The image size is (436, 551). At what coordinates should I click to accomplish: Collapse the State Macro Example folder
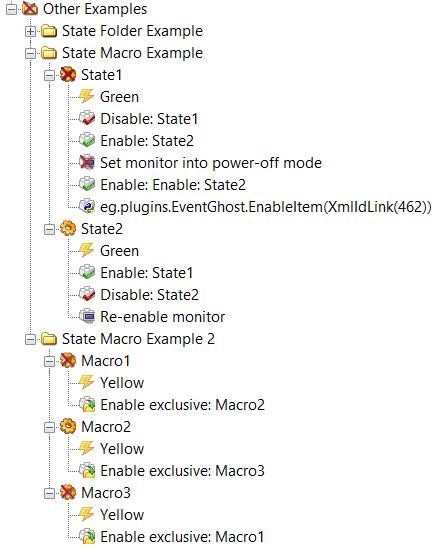(x=31, y=53)
